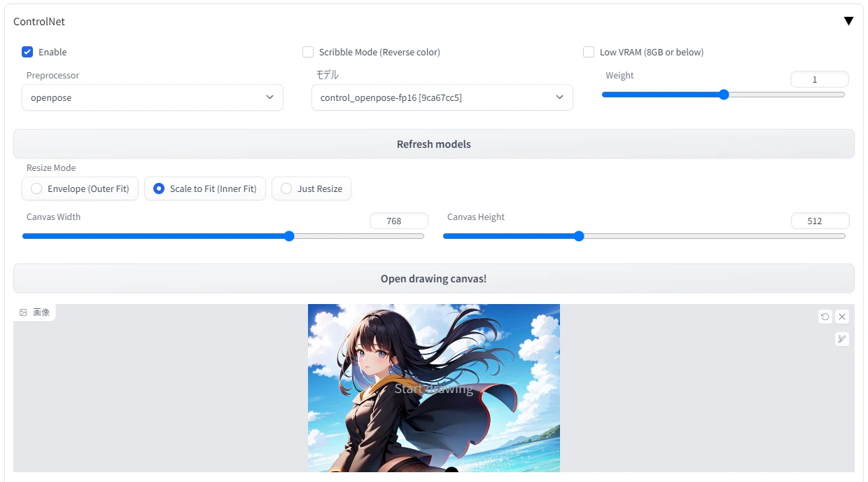Select Envelope (Outer Fit) resize mode
The image size is (868, 482).
80,188
